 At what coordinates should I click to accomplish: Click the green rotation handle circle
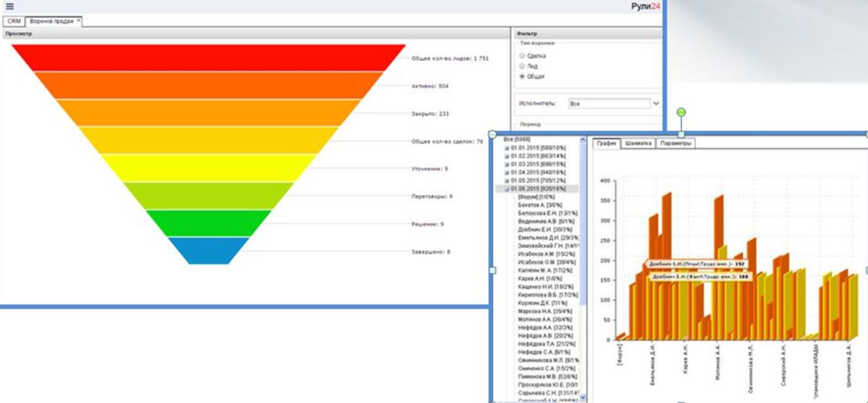coord(682,112)
